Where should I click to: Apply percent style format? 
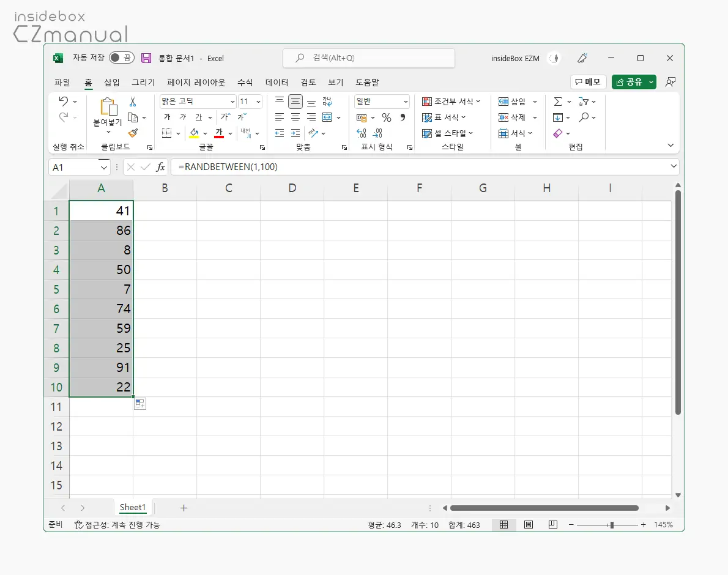[386, 117]
